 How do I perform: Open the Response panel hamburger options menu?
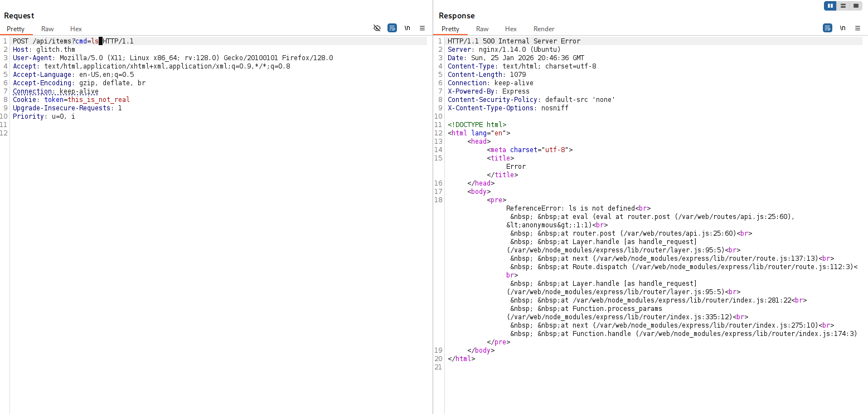coord(857,28)
